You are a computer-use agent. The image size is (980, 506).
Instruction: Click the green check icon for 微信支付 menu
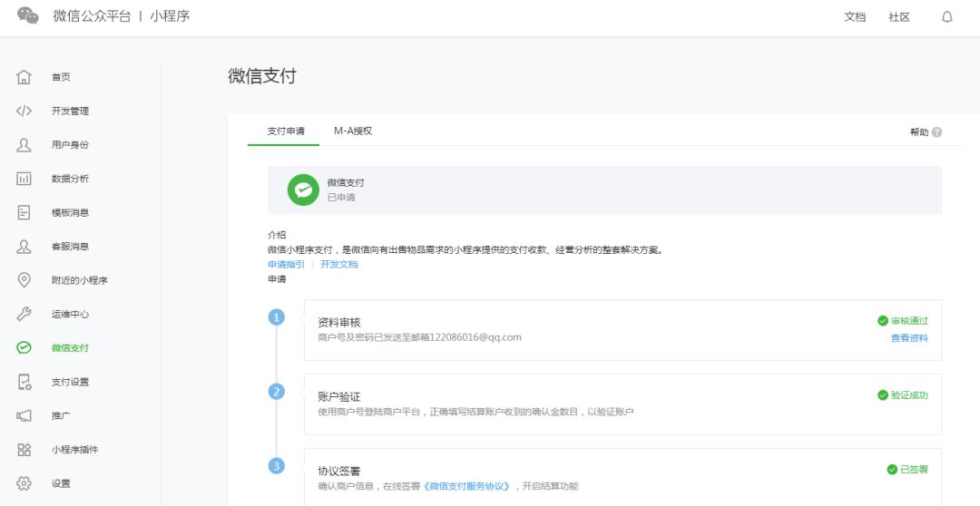[x=24, y=348]
